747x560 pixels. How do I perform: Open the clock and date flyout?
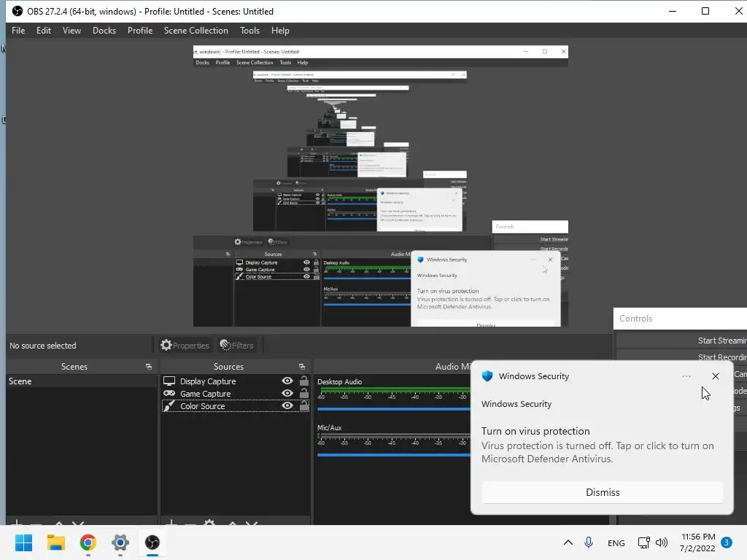coord(697,542)
